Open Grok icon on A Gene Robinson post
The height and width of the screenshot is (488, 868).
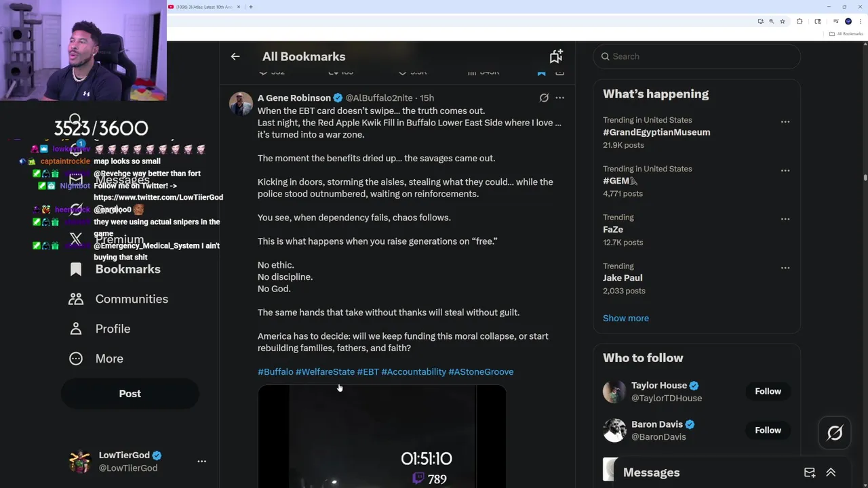pyautogui.click(x=544, y=98)
